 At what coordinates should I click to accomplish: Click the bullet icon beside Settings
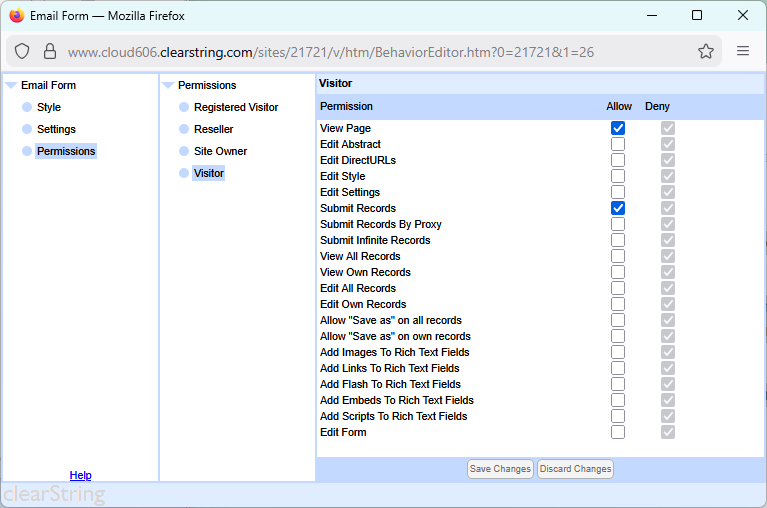(x=27, y=129)
